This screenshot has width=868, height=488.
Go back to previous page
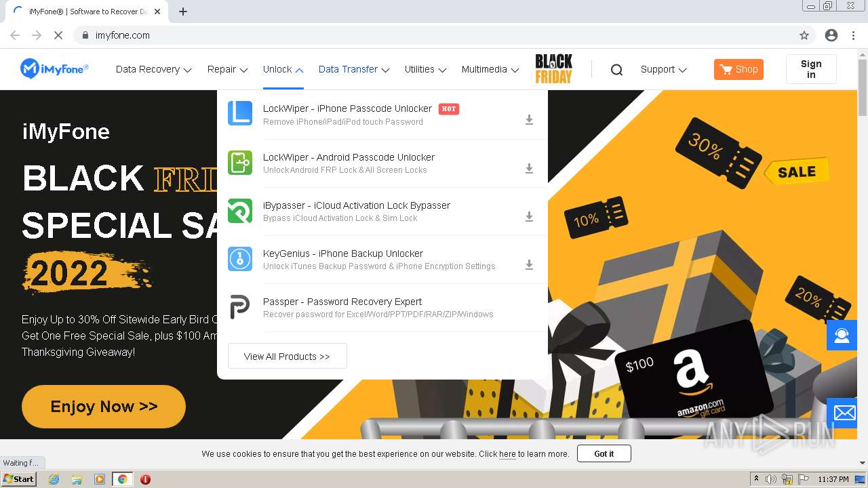click(15, 35)
